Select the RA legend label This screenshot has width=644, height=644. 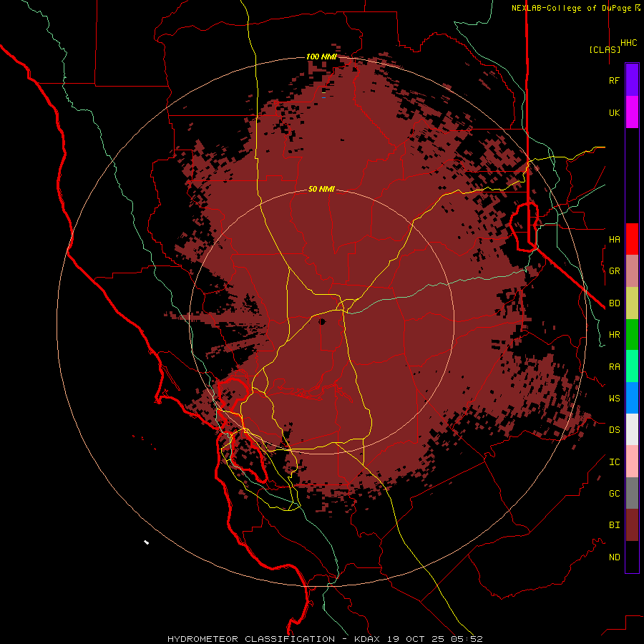coord(614,367)
